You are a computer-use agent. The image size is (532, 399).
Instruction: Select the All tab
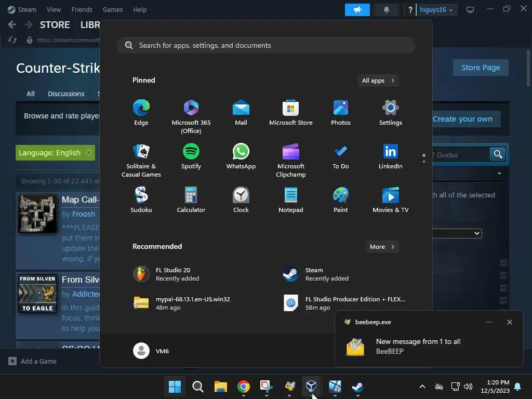coord(31,94)
